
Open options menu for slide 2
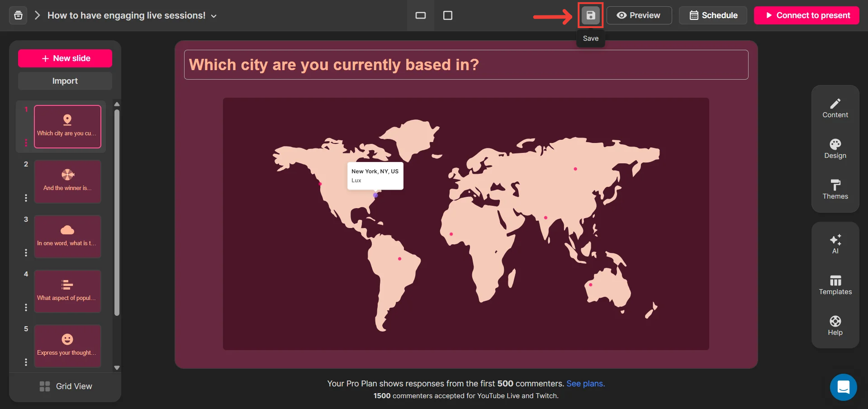26,198
